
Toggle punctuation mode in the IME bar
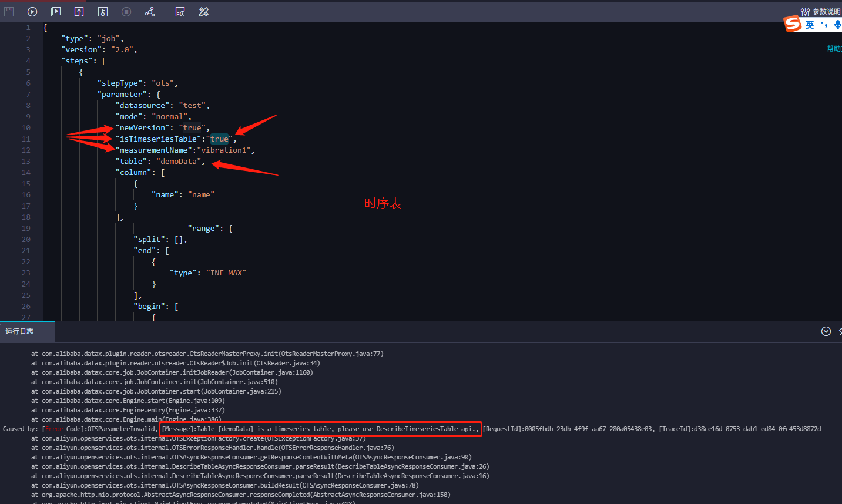click(x=824, y=25)
